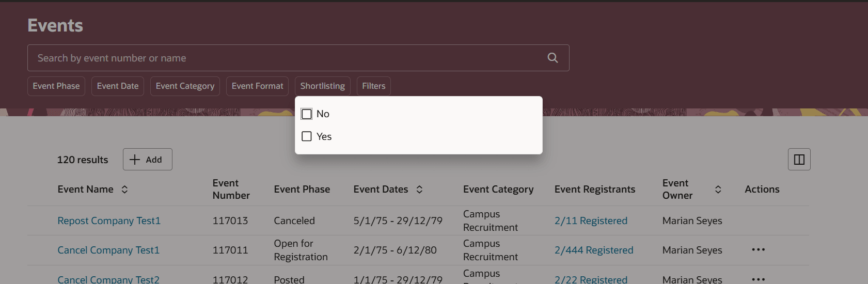
Task: Sort by Event Owner arrows
Action: pos(718,190)
